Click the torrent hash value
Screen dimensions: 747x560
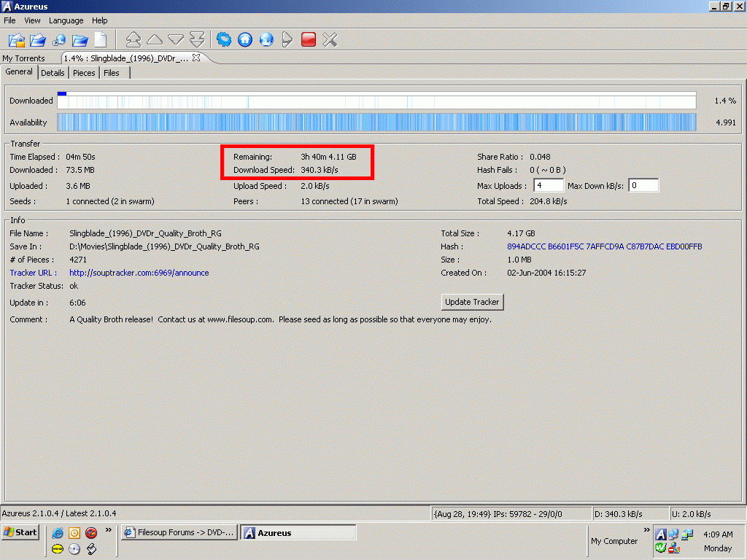pos(605,246)
